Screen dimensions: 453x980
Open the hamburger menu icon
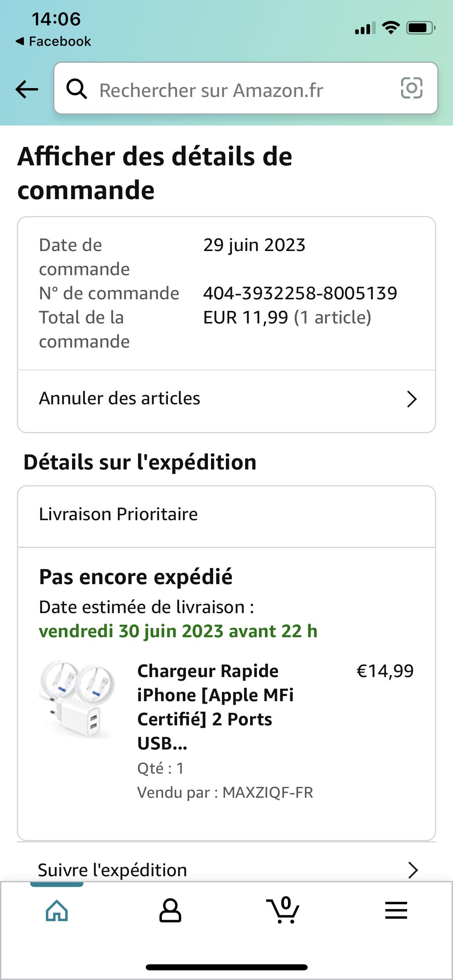(396, 910)
